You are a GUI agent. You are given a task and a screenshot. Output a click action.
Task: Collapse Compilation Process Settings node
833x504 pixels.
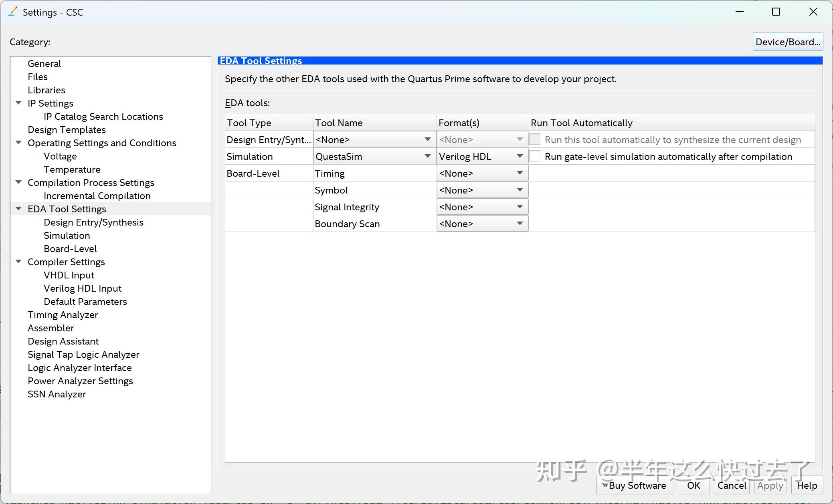click(18, 182)
